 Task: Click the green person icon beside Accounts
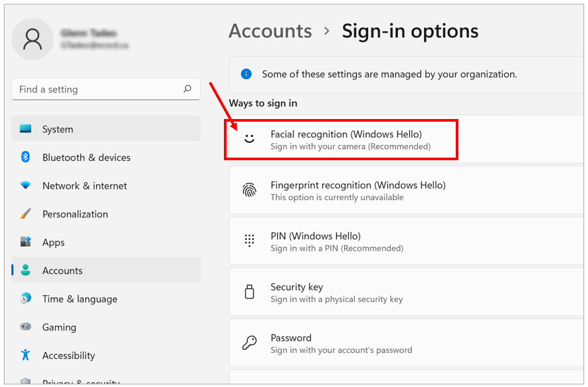(25, 270)
